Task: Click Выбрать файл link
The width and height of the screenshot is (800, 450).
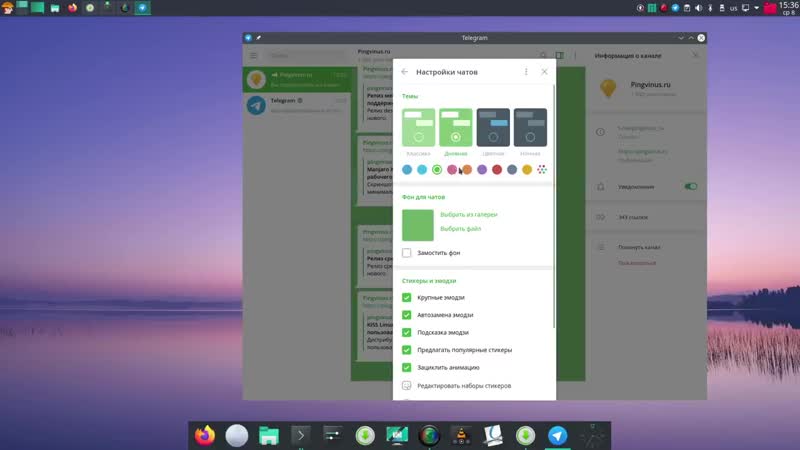Action: point(460,229)
